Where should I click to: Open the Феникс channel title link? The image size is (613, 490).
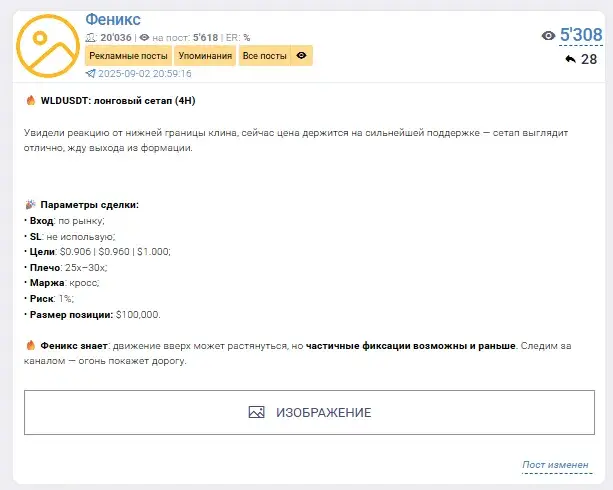113,19
